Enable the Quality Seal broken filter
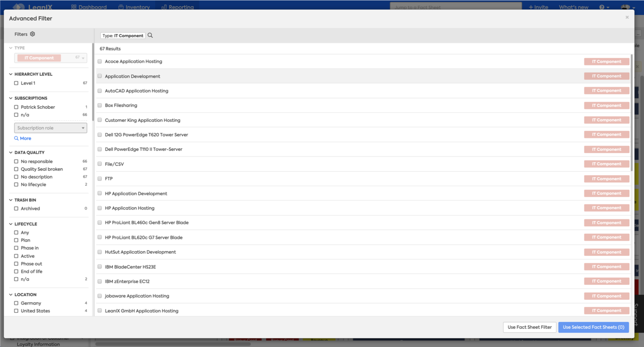The image size is (644, 347). [16, 169]
